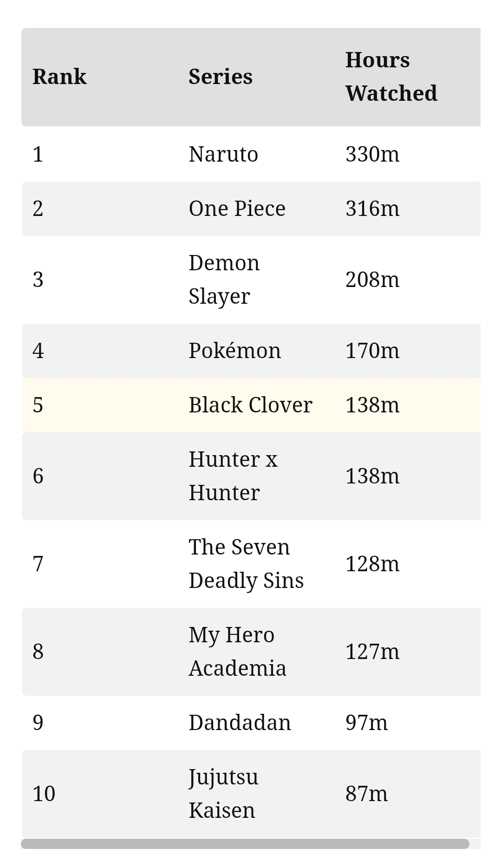Click the Hours Watched column header
The height and width of the screenshot is (868, 501).
(x=391, y=77)
